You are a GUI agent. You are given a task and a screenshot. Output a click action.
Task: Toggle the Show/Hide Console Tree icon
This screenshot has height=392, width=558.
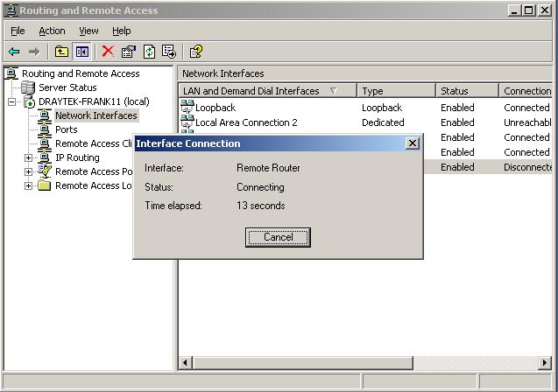pyautogui.click(x=82, y=52)
